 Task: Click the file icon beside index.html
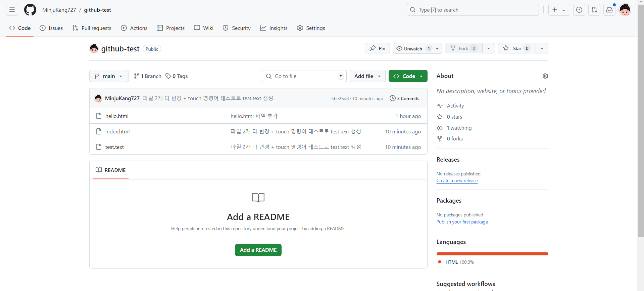coord(99,131)
